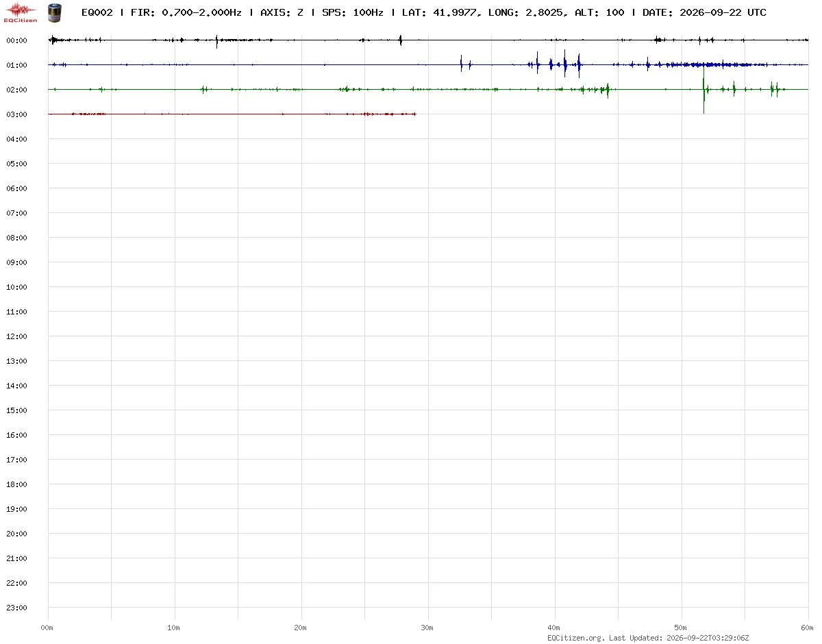
Task: Click the EQCitizen red waveform logo
Action: [x=20, y=12]
